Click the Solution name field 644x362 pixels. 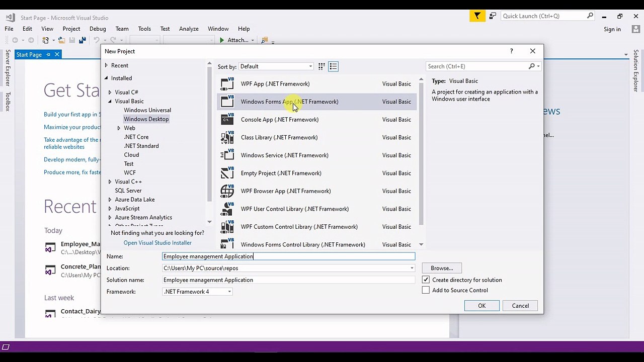289,280
